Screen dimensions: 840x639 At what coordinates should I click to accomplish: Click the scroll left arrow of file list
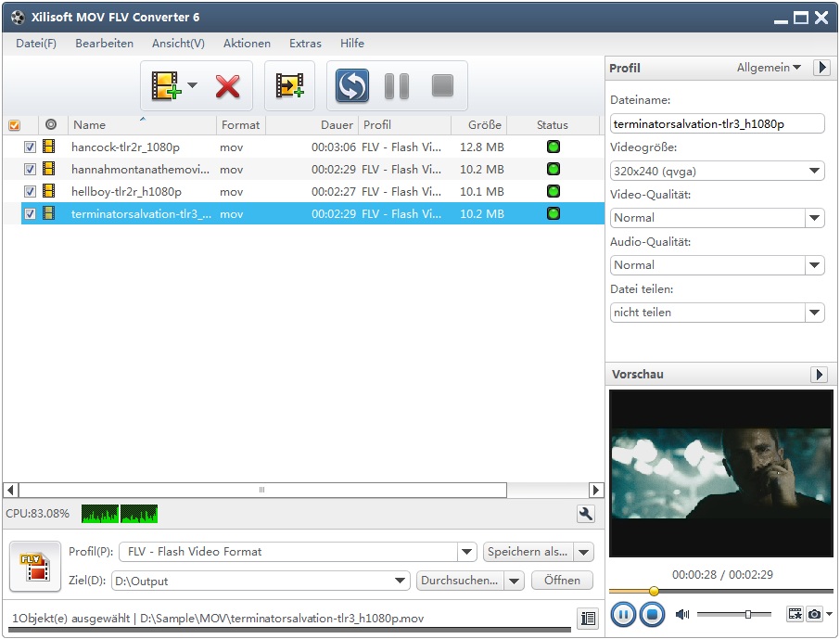[x=11, y=490]
